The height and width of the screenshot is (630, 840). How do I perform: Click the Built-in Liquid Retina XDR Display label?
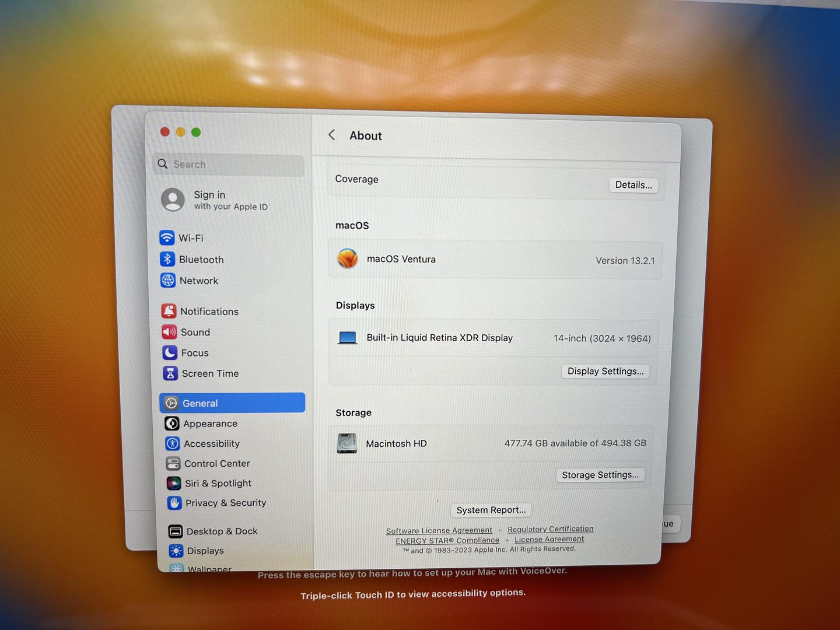439,338
